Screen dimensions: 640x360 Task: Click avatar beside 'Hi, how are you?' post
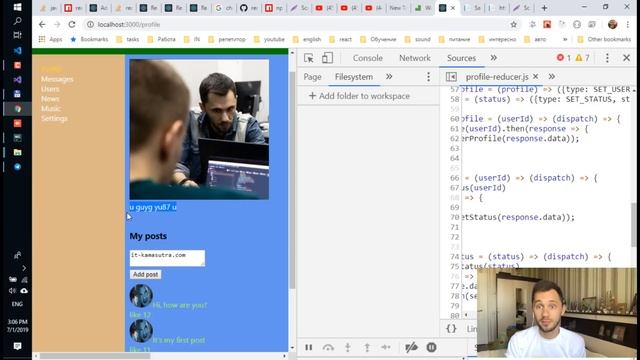coord(141,296)
